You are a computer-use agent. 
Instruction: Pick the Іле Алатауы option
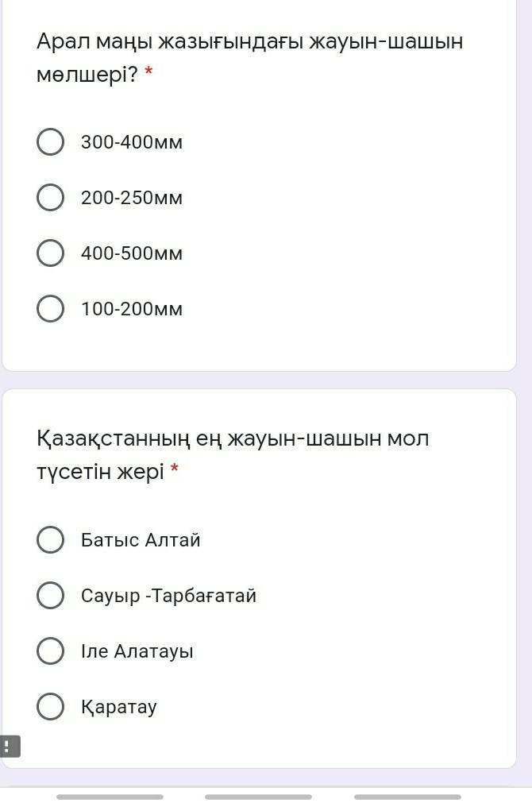[x=51, y=651]
